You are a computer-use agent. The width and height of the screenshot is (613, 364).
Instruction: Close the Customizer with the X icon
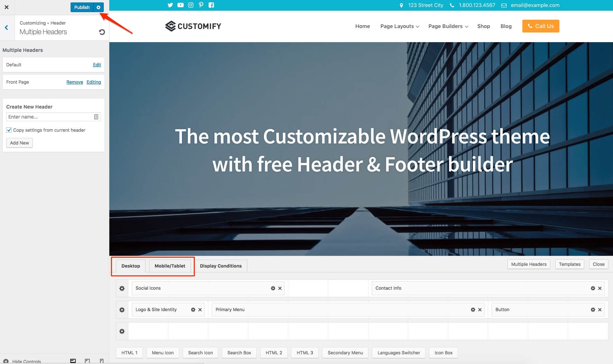tap(7, 7)
